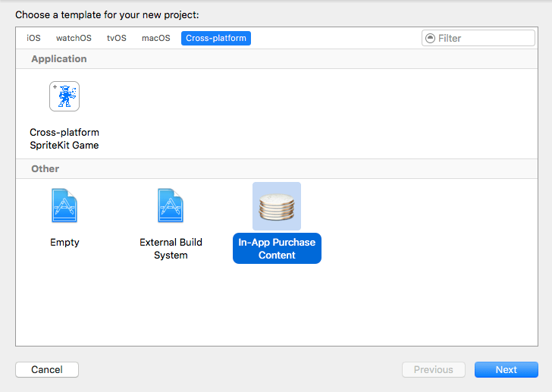Switch to the iOS tab
This screenshot has width=552, height=392.
pos(33,38)
